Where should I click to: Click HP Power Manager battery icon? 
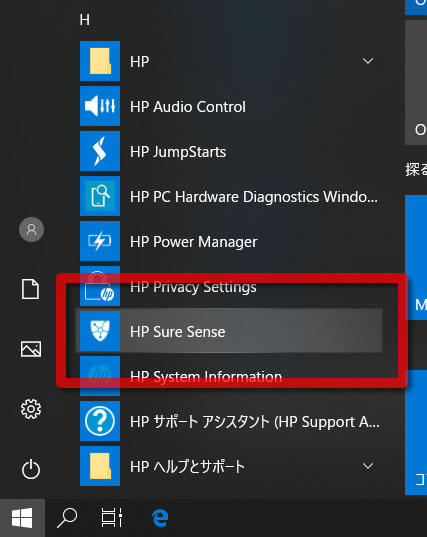pyautogui.click(x=100, y=241)
